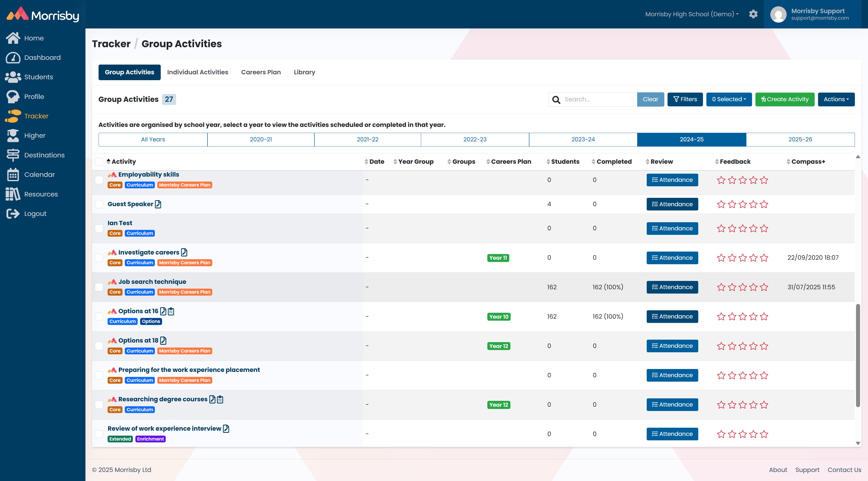Click the Morrisby Support avatar
Screen dimensions: 868x481
click(778, 14)
